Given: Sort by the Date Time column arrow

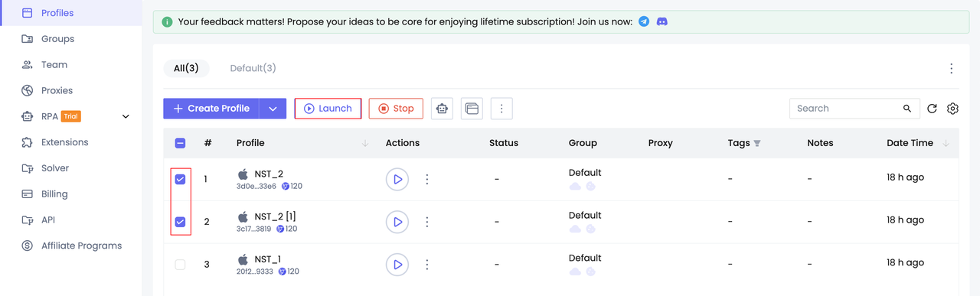Looking at the screenshot, I should 946,143.
